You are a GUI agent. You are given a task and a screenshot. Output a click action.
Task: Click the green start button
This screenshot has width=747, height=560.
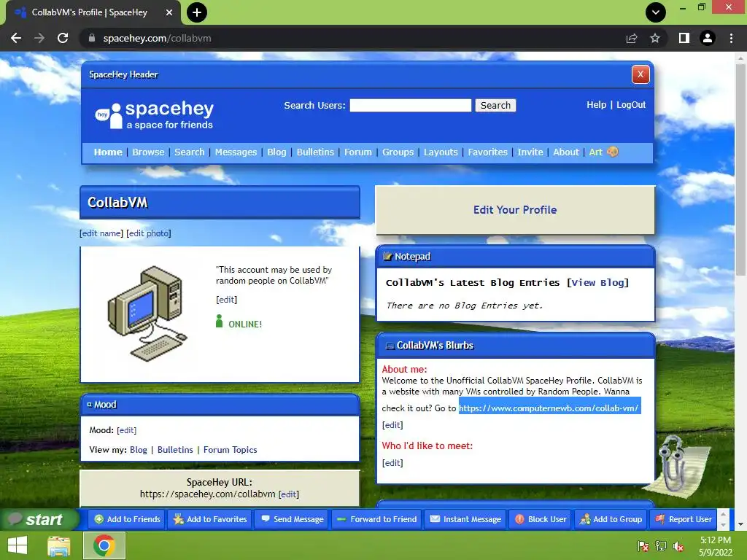click(40, 519)
